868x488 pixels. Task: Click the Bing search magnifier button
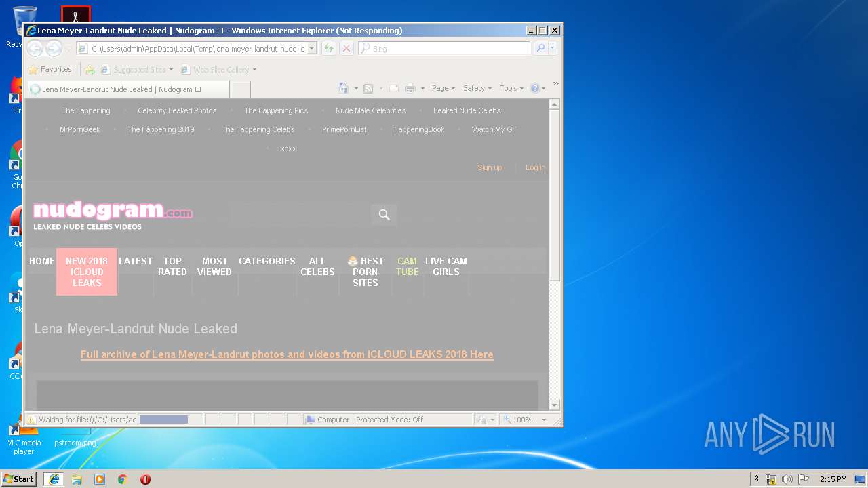[540, 48]
